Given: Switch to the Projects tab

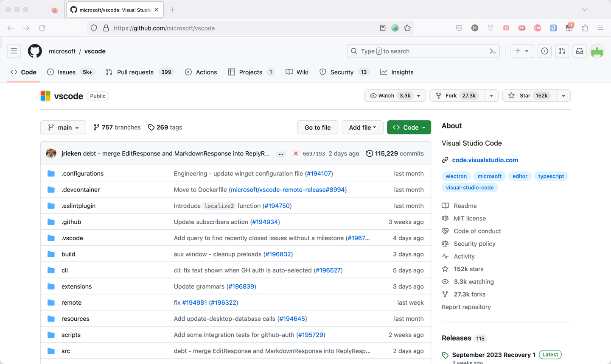Looking at the screenshot, I should tap(252, 72).
